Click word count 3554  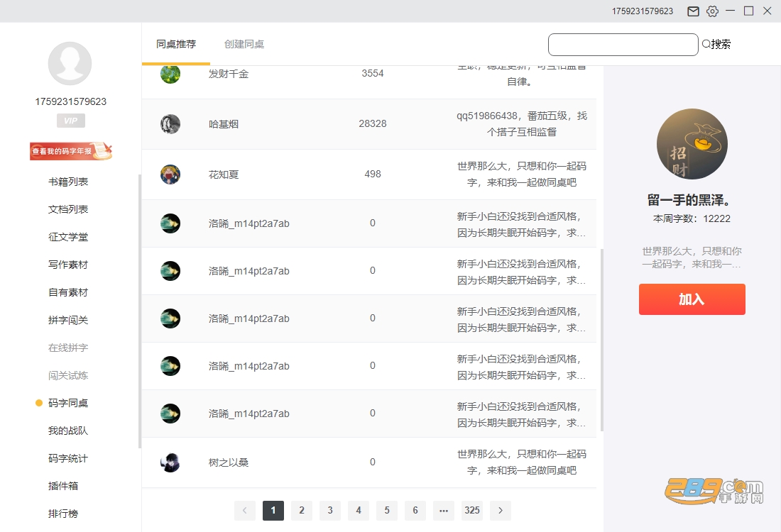[373, 74]
